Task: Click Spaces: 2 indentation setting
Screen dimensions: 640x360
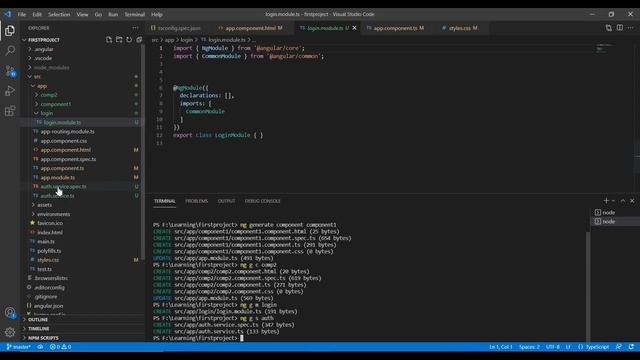Action: point(529,347)
